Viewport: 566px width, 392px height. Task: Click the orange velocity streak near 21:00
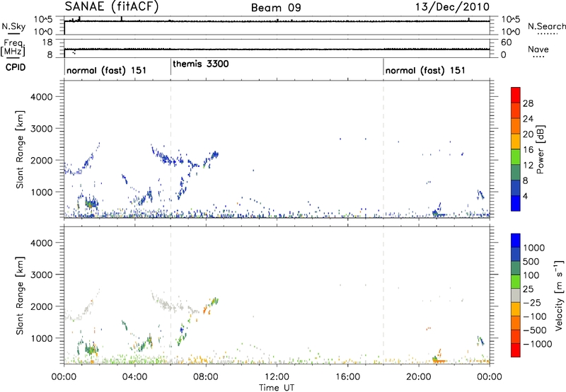439,361
